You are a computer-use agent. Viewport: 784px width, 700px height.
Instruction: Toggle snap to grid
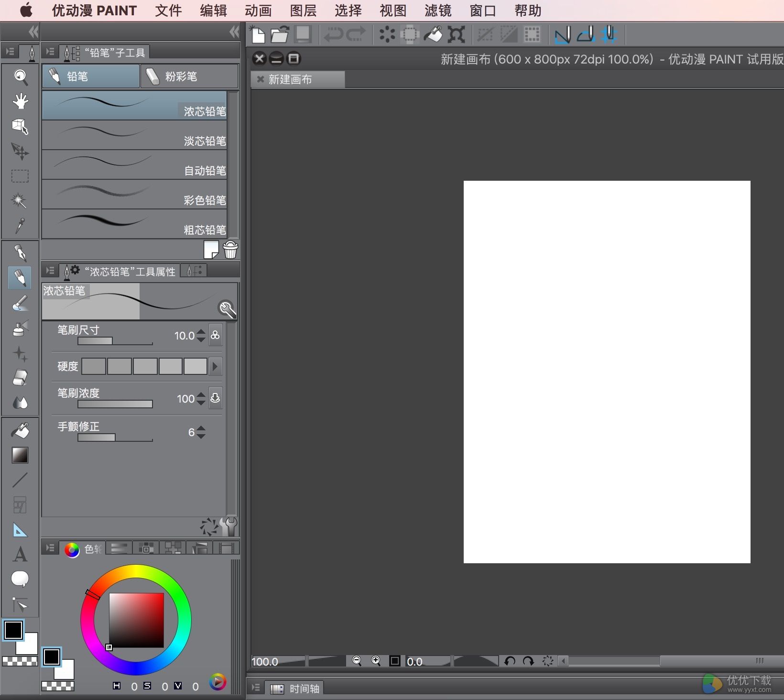point(609,34)
